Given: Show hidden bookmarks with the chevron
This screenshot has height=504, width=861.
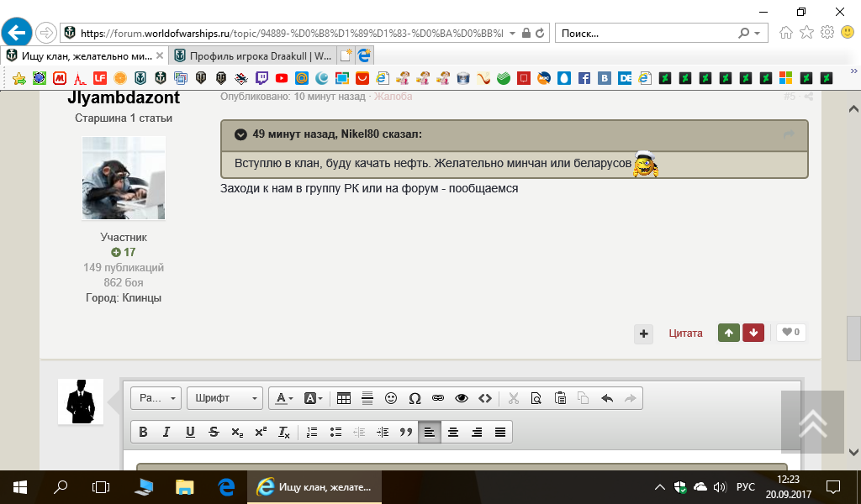Looking at the screenshot, I should coord(854,71).
